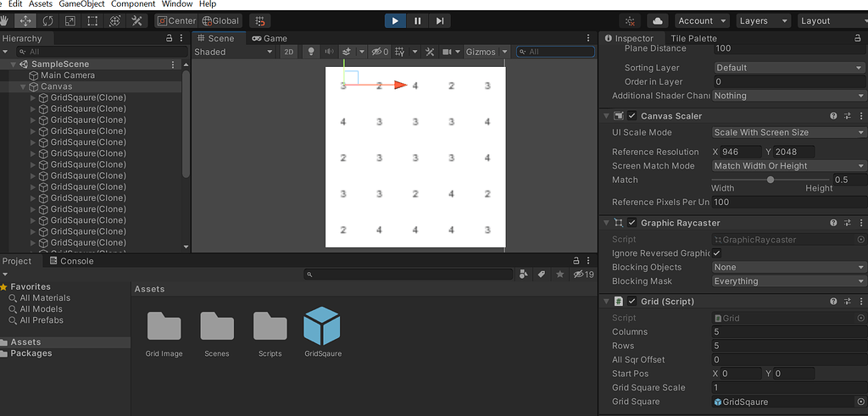
Task: Toggle hidden objects visibility in the Scene view
Action: click(380, 52)
